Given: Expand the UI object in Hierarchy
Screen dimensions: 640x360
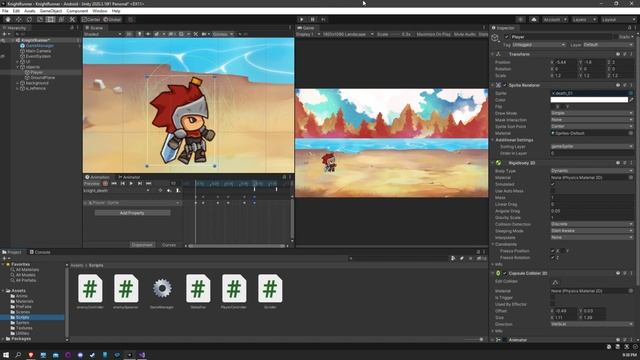Looking at the screenshot, I should [18, 62].
